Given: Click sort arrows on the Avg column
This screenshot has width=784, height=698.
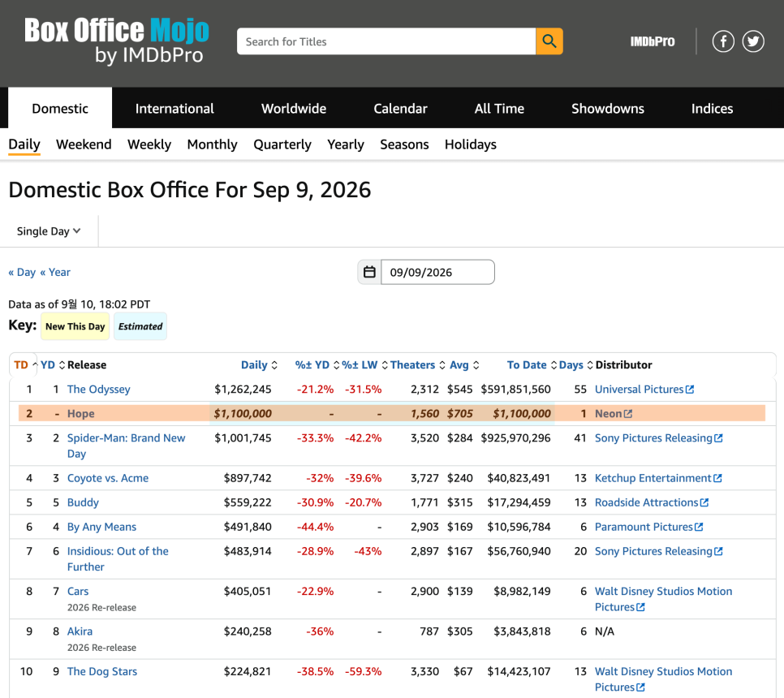Looking at the screenshot, I should tap(476, 365).
